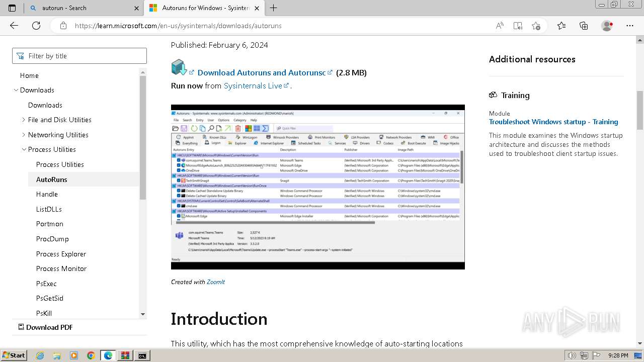
Task: Open Internet Explorer from taskbar
Action: coord(40,355)
